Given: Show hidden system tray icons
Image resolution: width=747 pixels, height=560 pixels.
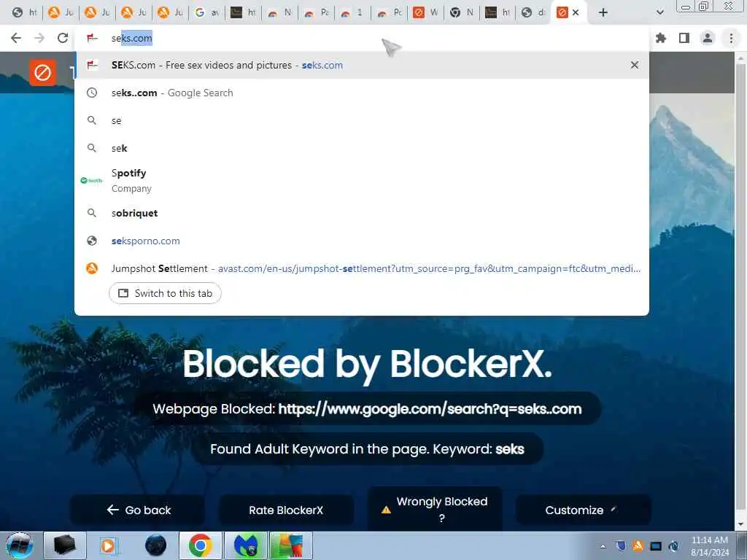Looking at the screenshot, I should [603, 546].
